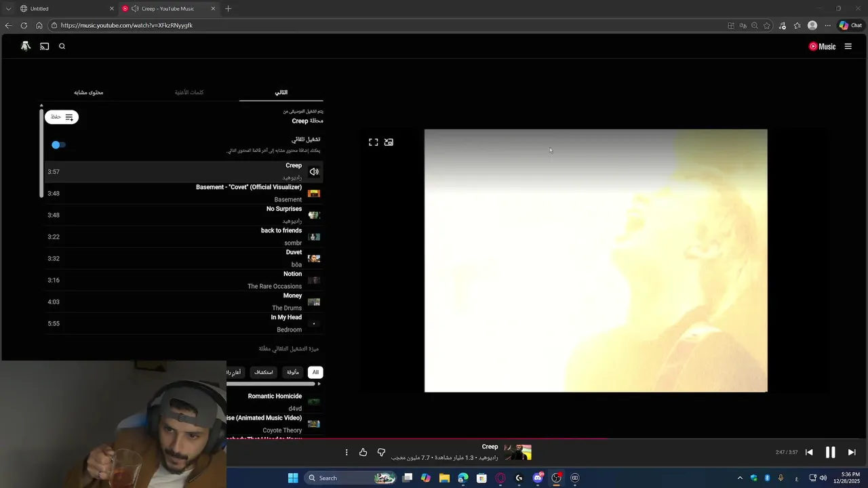868x488 pixels.
Task: Click the Creep now-playing queue row
Action: click(183, 171)
